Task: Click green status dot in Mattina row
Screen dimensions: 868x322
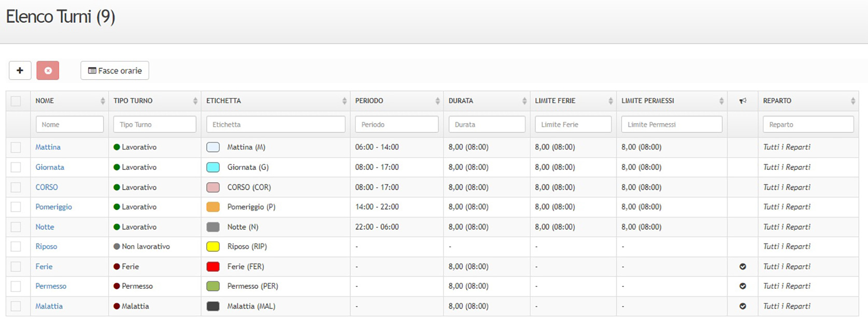Action: coord(117,148)
